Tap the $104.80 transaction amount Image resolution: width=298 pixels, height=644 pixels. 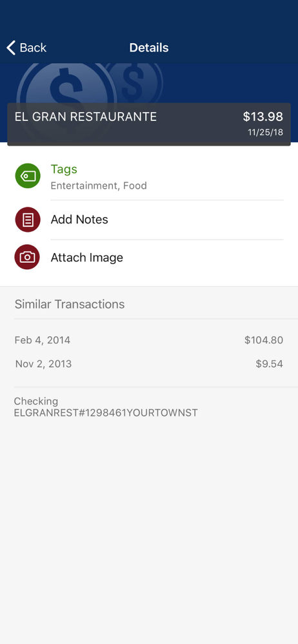point(264,340)
